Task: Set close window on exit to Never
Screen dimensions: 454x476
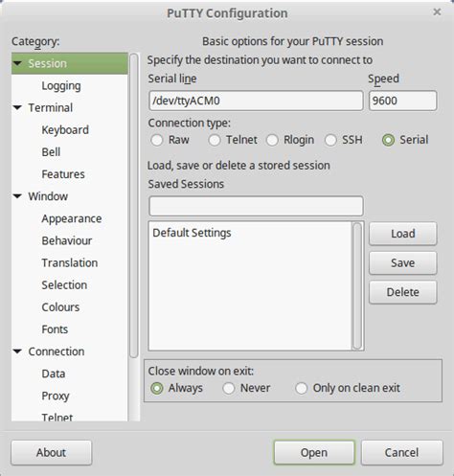Action: pos(229,388)
